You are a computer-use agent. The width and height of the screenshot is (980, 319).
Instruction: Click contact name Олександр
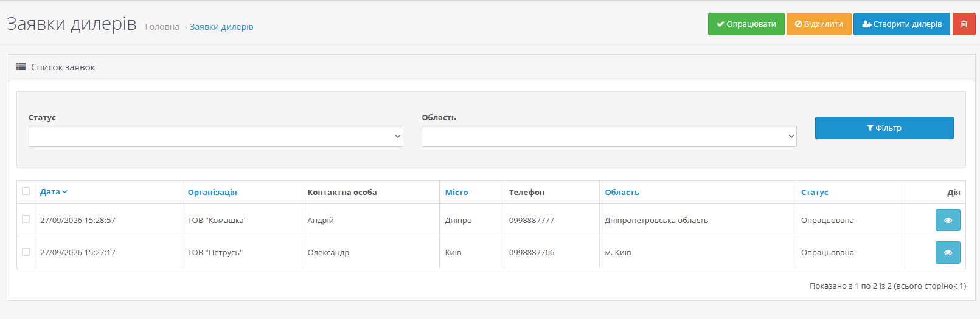click(328, 252)
